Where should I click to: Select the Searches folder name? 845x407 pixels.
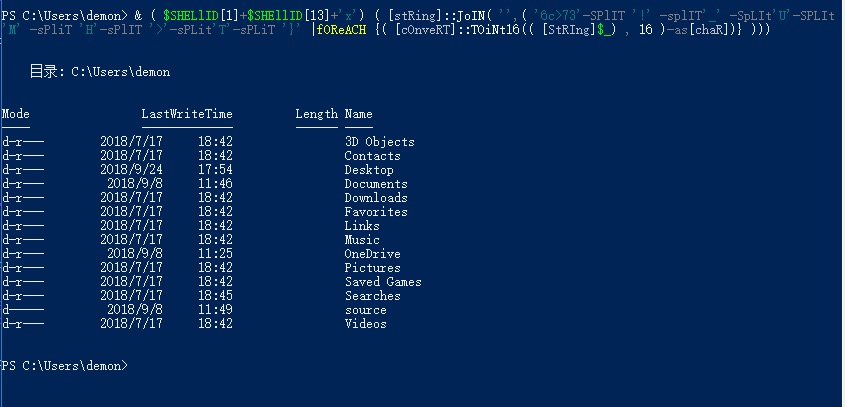coord(372,296)
